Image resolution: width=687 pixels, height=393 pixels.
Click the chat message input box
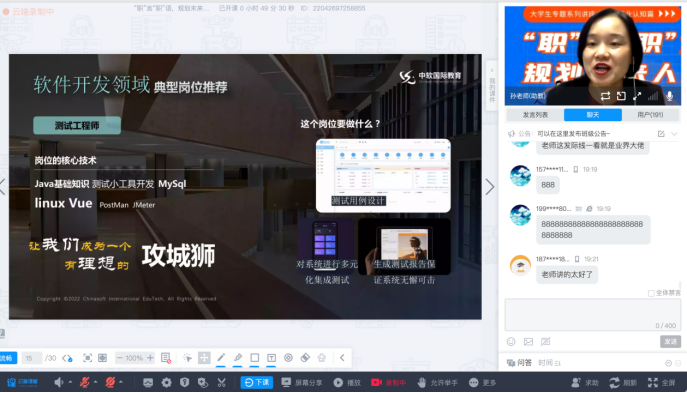click(x=592, y=315)
